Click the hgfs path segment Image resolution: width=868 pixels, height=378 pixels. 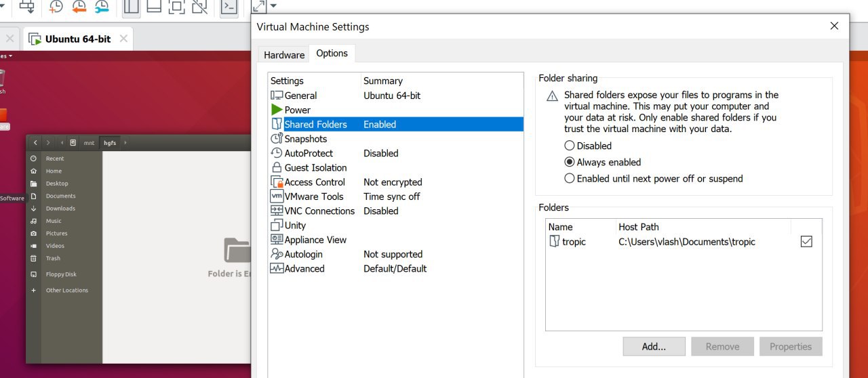[109, 143]
